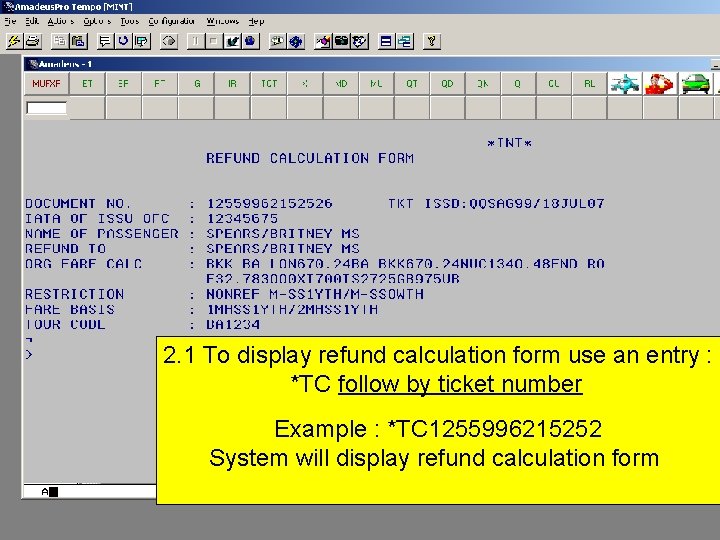720x540 pixels.
Task: Click the ET smart key button
Action: 87,84
